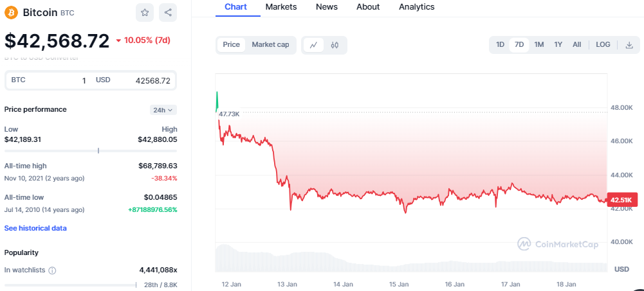Download chart data with download icon
The image size is (644, 291).
629,45
